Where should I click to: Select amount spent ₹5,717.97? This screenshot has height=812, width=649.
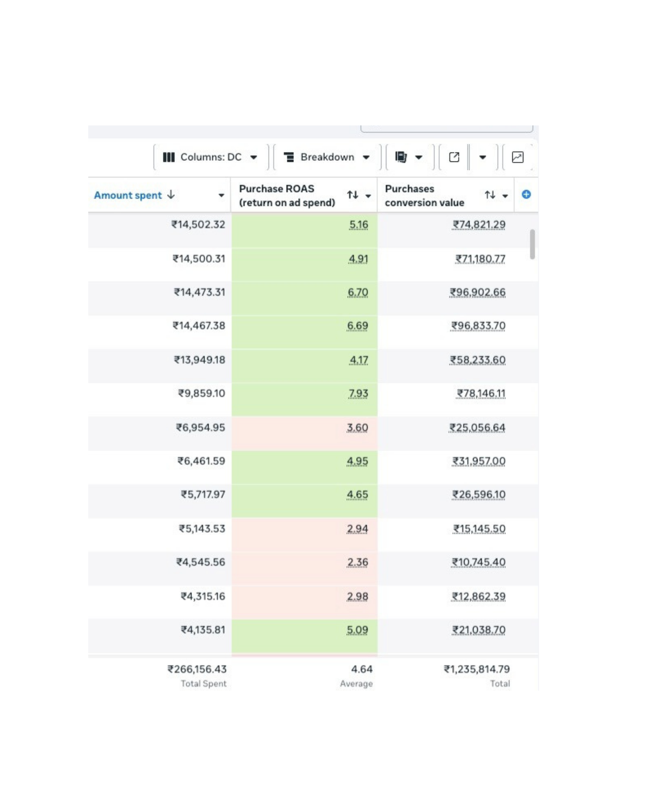tap(203, 494)
